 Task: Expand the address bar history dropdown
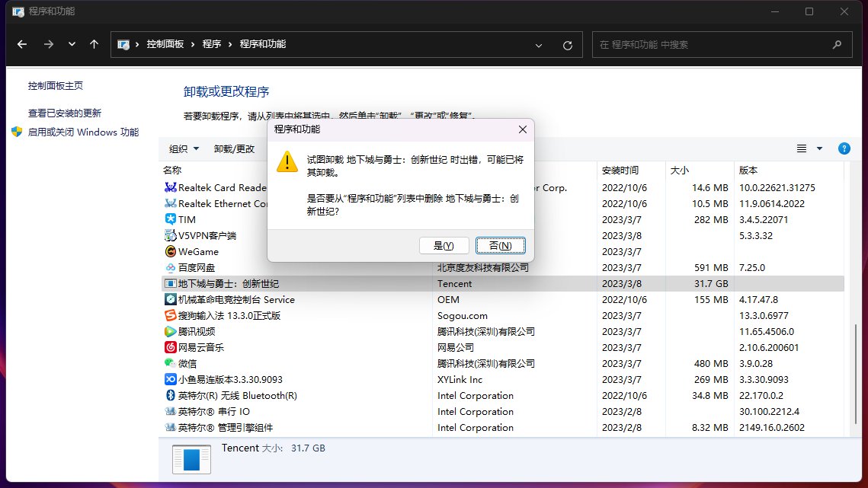[539, 46]
